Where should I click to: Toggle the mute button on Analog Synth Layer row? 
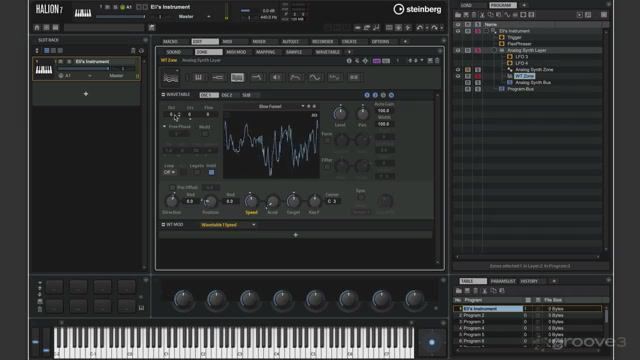point(468,50)
